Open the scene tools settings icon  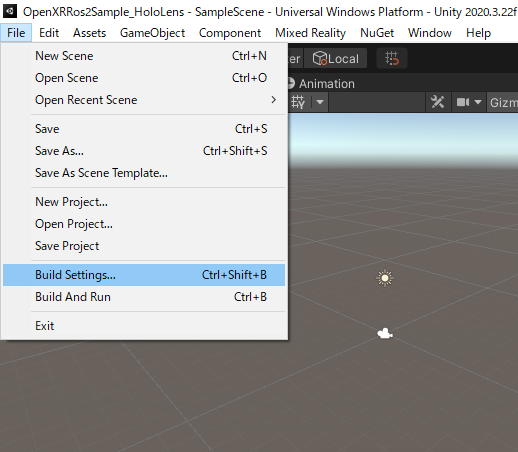pyautogui.click(x=437, y=102)
